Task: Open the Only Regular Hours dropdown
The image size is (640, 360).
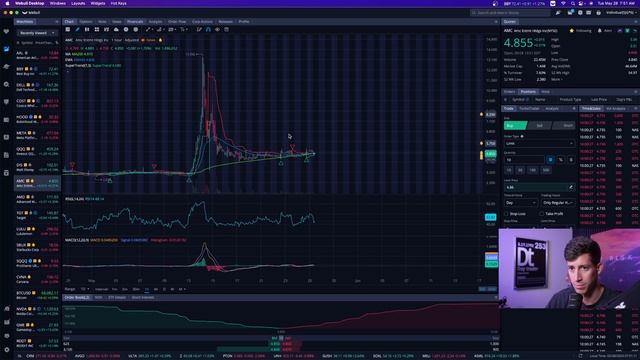Action: 558,202
